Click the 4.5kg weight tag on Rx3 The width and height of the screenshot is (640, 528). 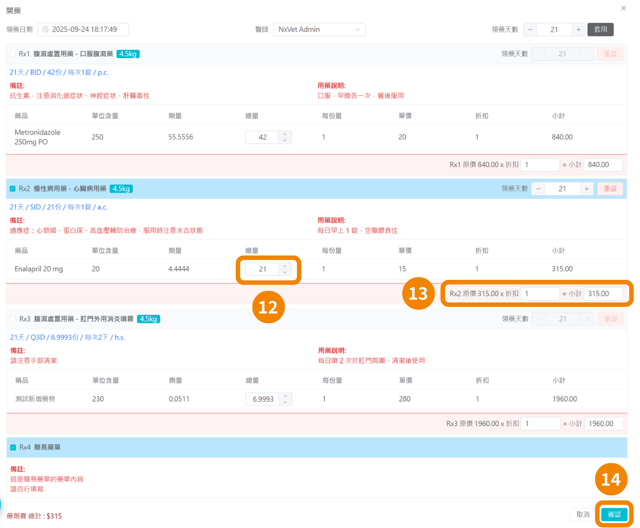[x=148, y=319]
